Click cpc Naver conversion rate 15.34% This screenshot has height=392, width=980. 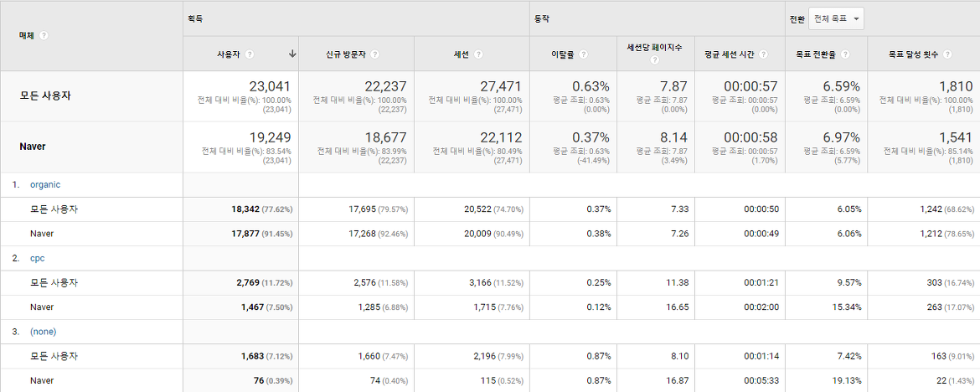(846, 307)
